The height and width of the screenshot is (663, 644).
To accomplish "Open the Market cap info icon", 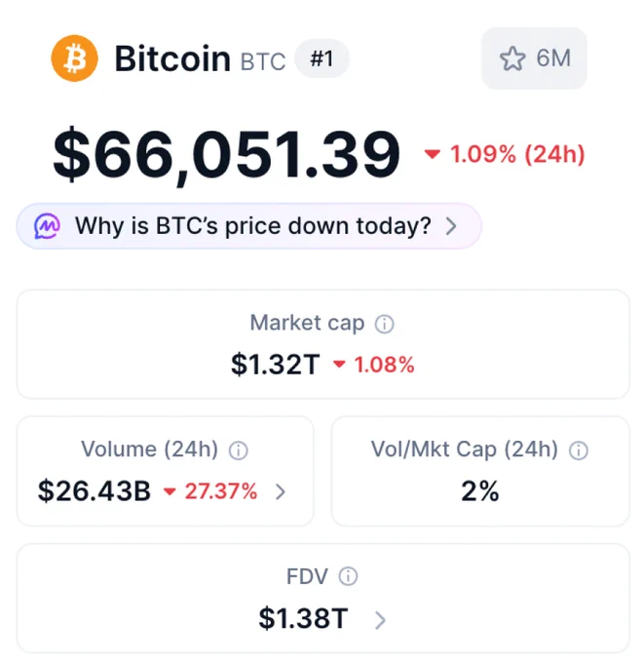I will (384, 325).
